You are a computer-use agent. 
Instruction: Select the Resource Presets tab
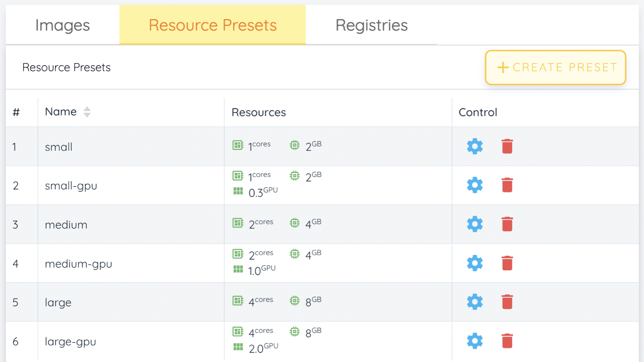click(x=213, y=25)
